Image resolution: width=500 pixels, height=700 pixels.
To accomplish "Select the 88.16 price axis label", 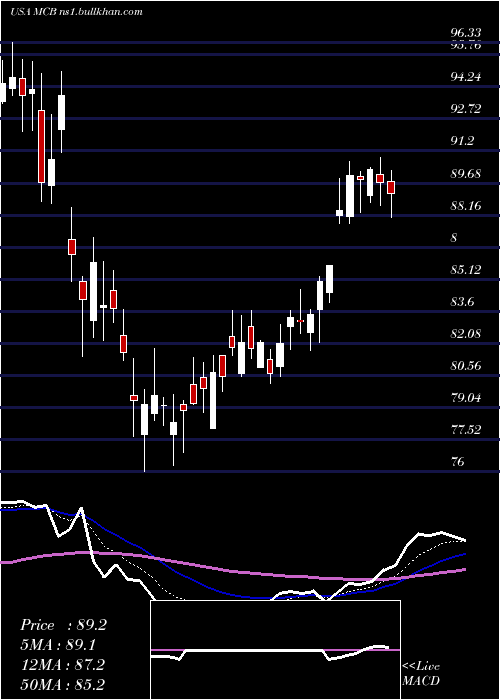I will coord(466,206).
